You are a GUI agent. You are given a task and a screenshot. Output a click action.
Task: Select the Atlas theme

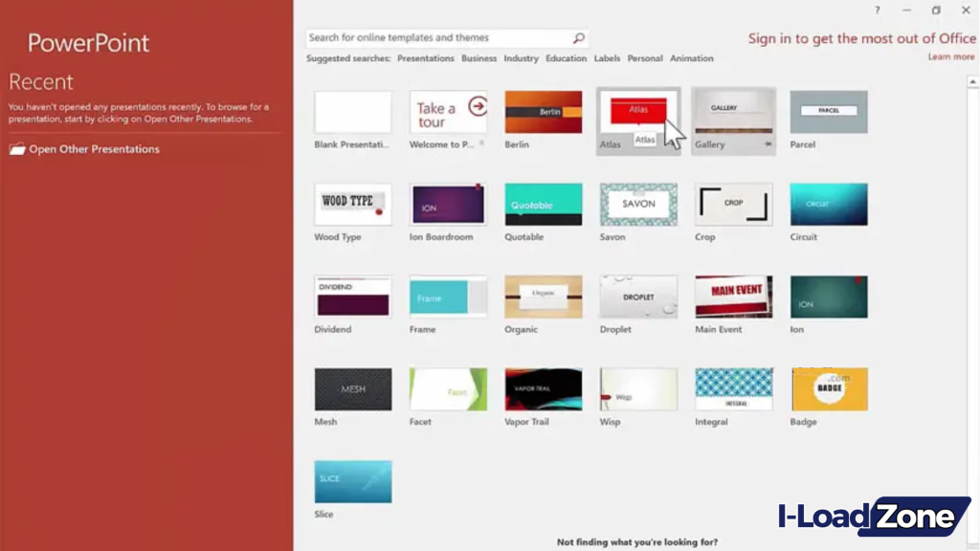click(x=637, y=110)
